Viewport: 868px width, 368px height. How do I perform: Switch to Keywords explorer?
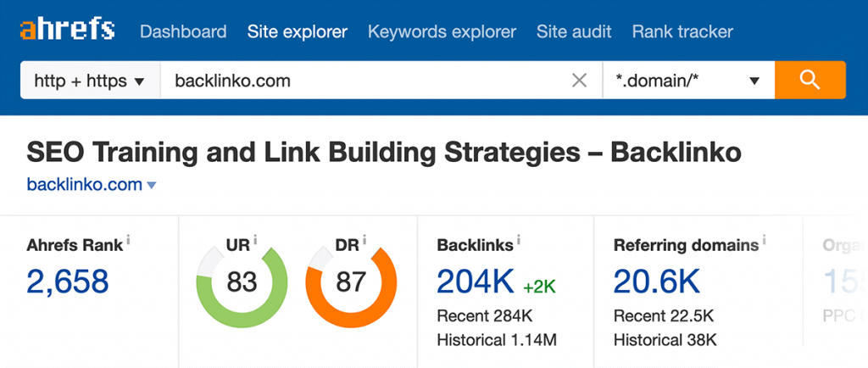click(x=442, y=32)
